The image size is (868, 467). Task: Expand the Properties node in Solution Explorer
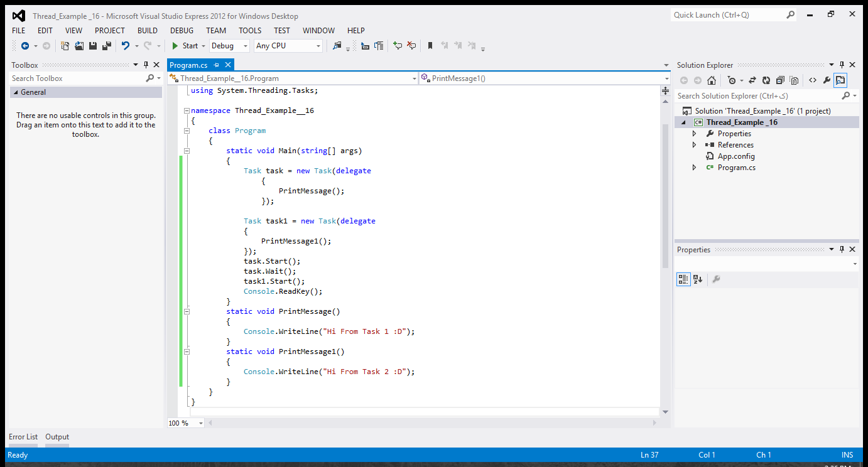(x=694, y=134)
